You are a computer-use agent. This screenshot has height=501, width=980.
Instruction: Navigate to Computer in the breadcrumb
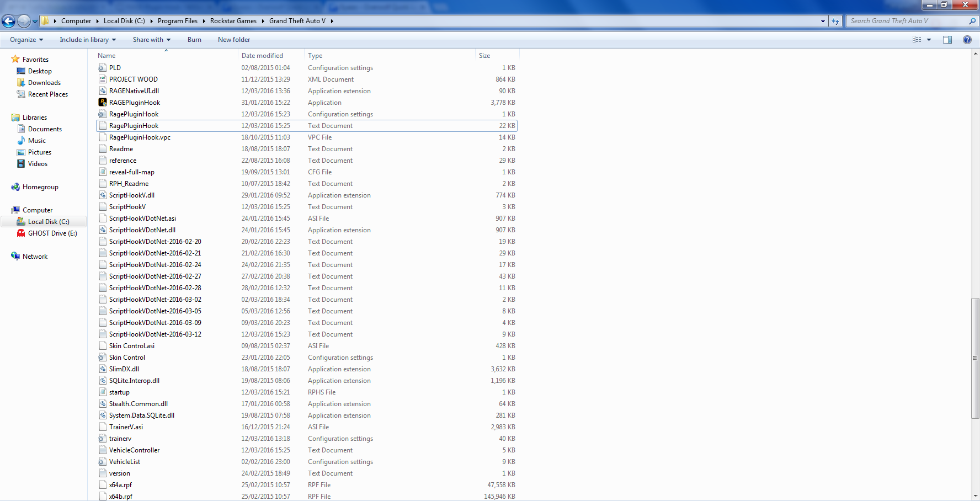(x=76, y=21)
